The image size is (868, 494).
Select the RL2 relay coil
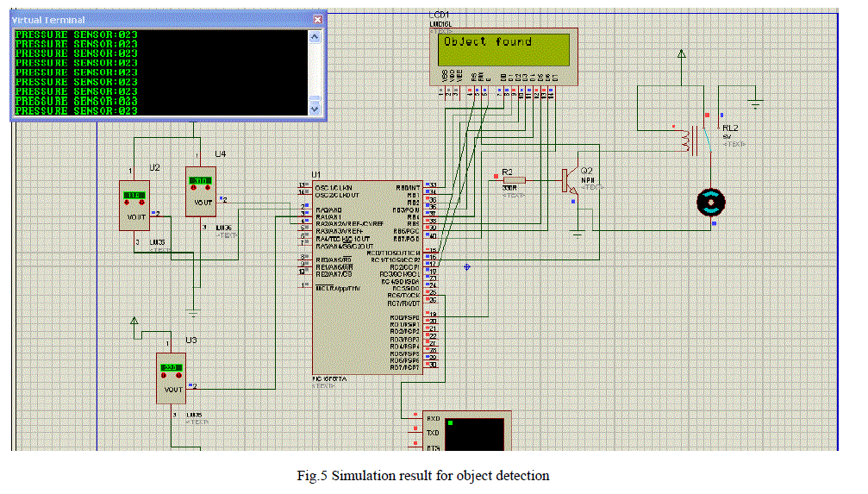point(691,142)
